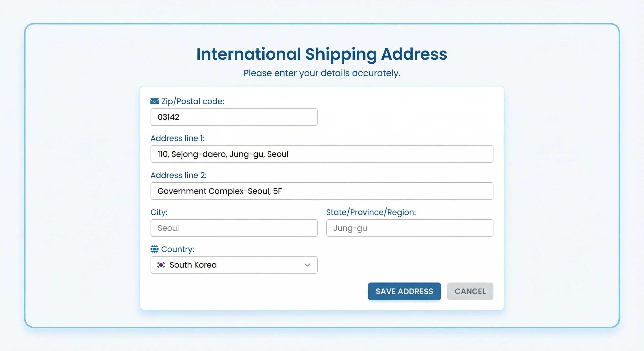Select the Zip/Postal code field showing 03142
The image size is (644, 351).
234,117
